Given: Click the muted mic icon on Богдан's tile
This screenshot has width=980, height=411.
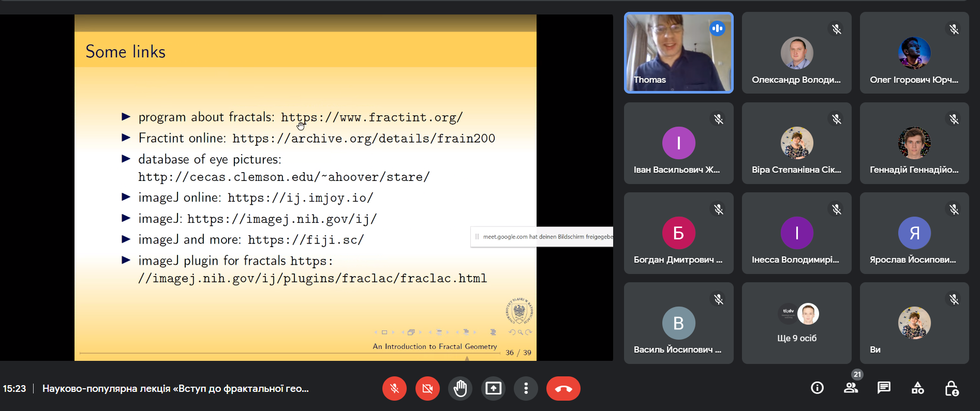Looking at the screenshot, I should click(x=718, y=209).
